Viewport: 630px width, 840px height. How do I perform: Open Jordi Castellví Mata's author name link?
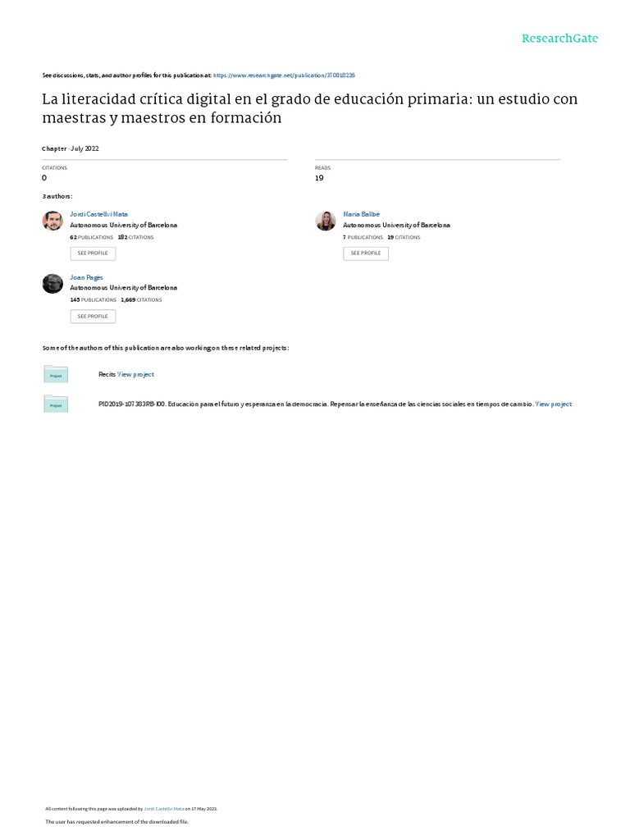(x=98, y=214)
